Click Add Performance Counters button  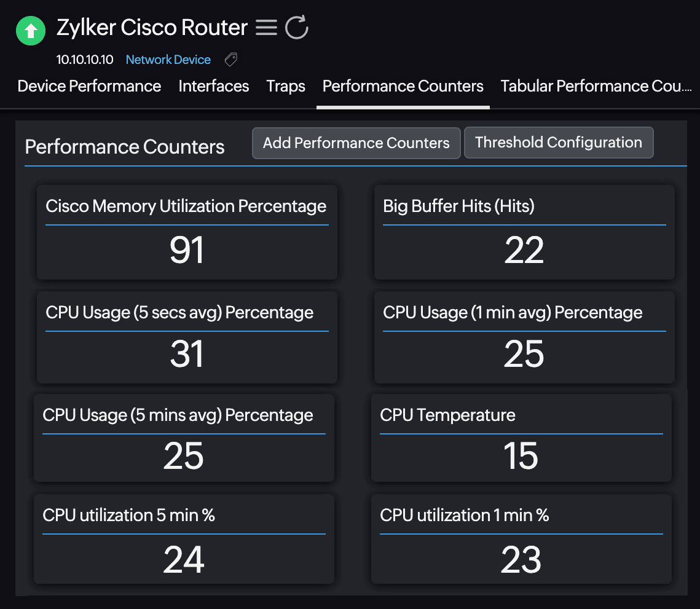tap(356, 143)
